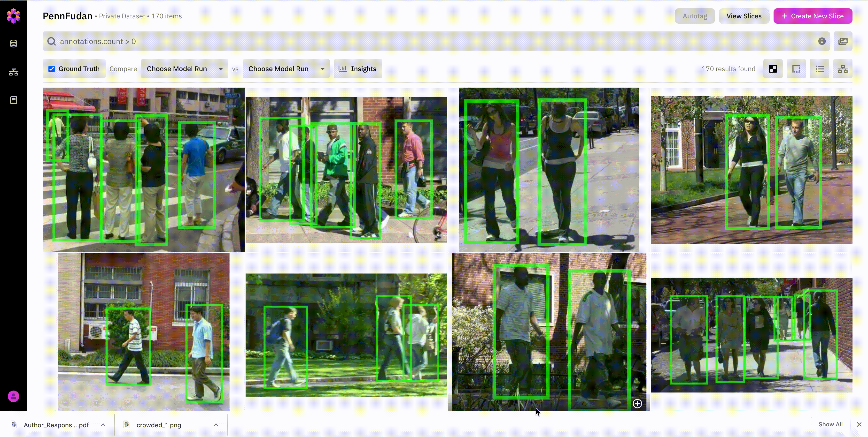Click Author_Respons pdf file icon
Image resolution: width=868 pixels, height=437 pixels.
pos(14,425)
